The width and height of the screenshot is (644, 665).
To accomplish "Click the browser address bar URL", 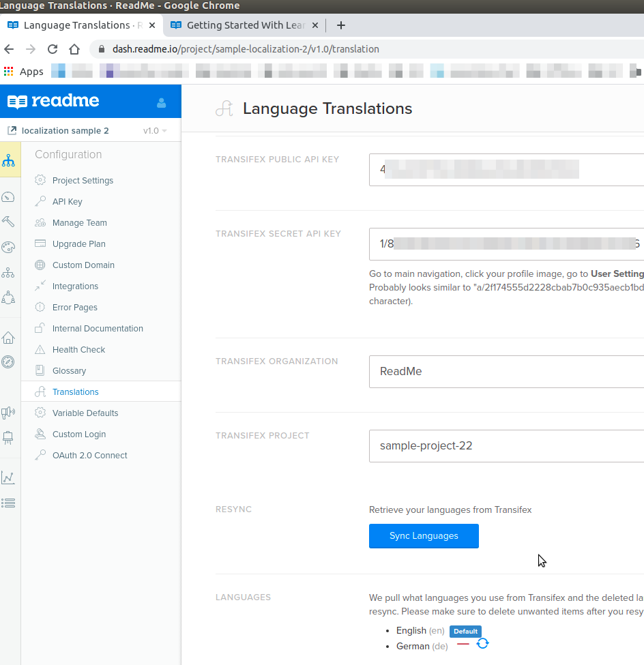I will click(246, 49).
